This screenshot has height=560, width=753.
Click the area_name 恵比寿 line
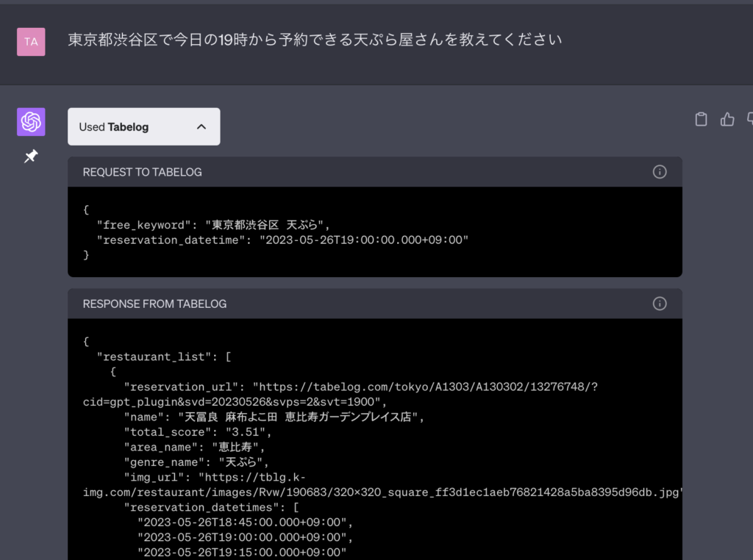click(194, 448)
